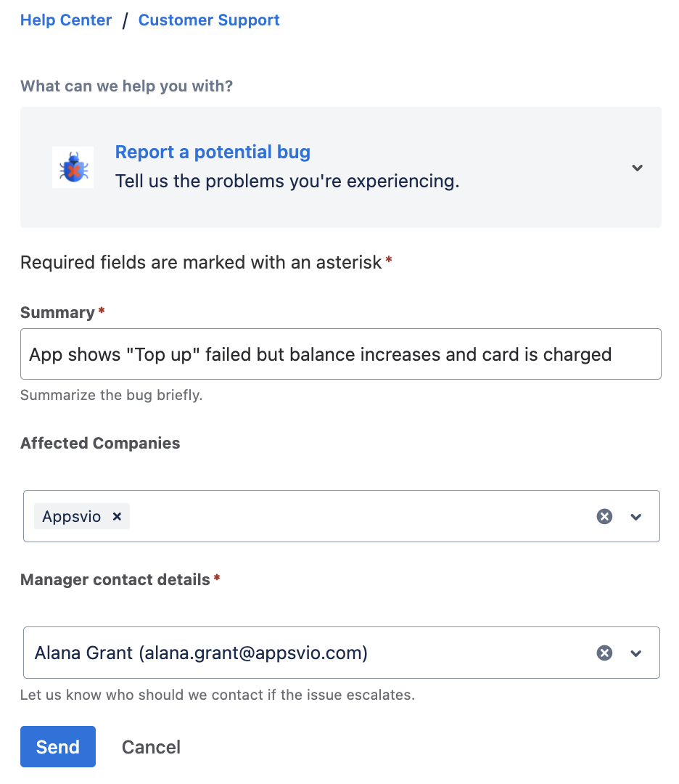The image size is (679, 784).
Task: Click the bug icon in request type
Action: (73, 168)
